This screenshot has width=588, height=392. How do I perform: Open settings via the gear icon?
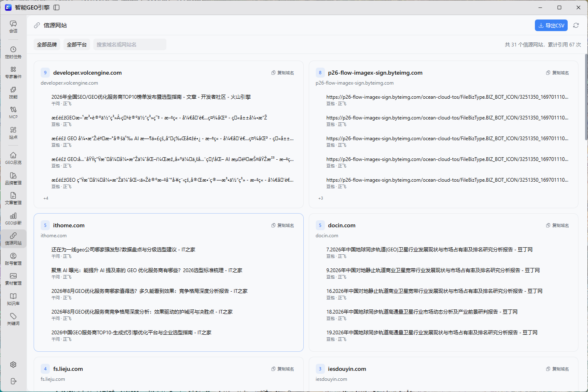(13, 365)
